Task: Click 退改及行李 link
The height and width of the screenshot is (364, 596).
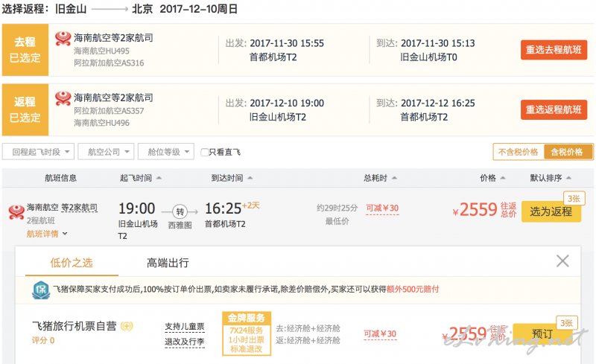Action: pos(185,342)
